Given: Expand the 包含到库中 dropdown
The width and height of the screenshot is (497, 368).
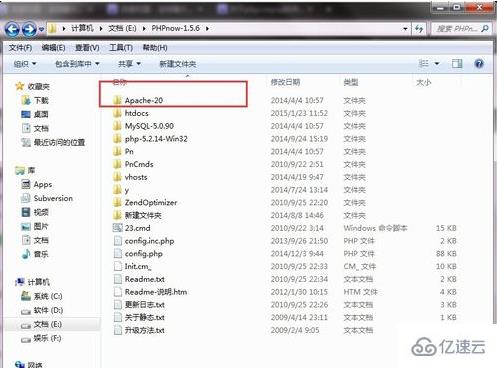Looking at the screenshot, I should click(77, 64).
